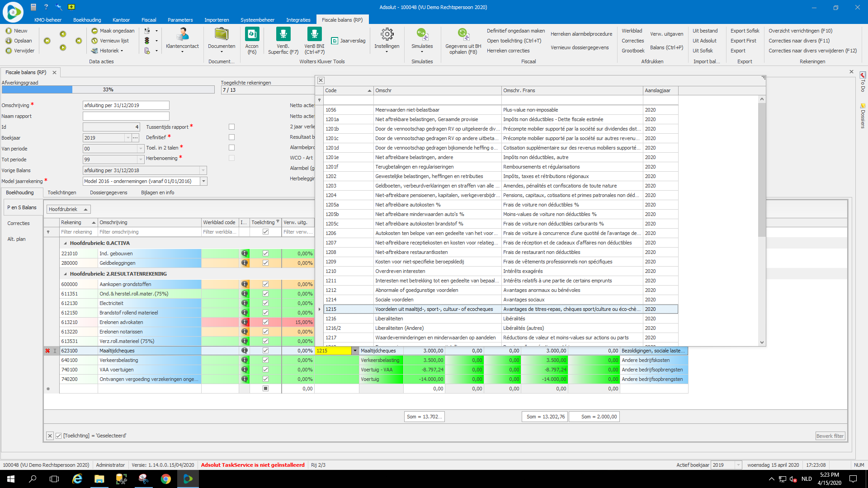Click the Afwerkingsgraad progress bar

pos(108,89)
